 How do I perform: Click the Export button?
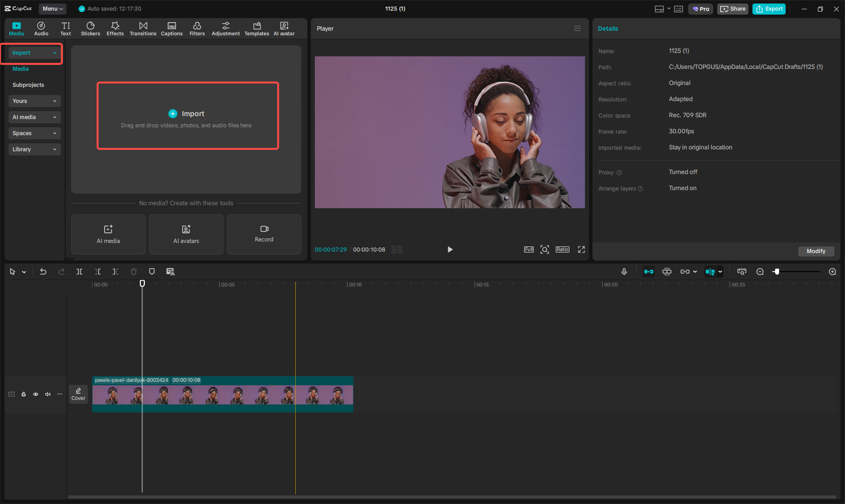click(769, 9)
